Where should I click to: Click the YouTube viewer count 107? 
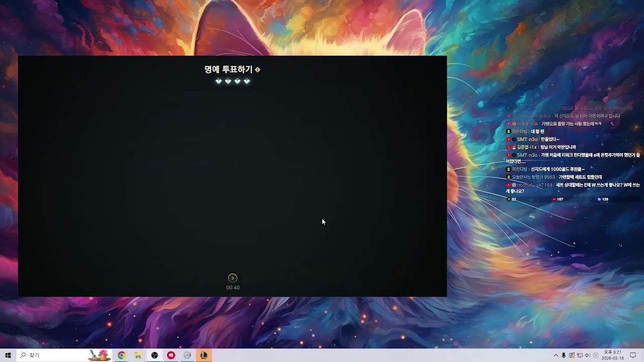pos(558,199)
